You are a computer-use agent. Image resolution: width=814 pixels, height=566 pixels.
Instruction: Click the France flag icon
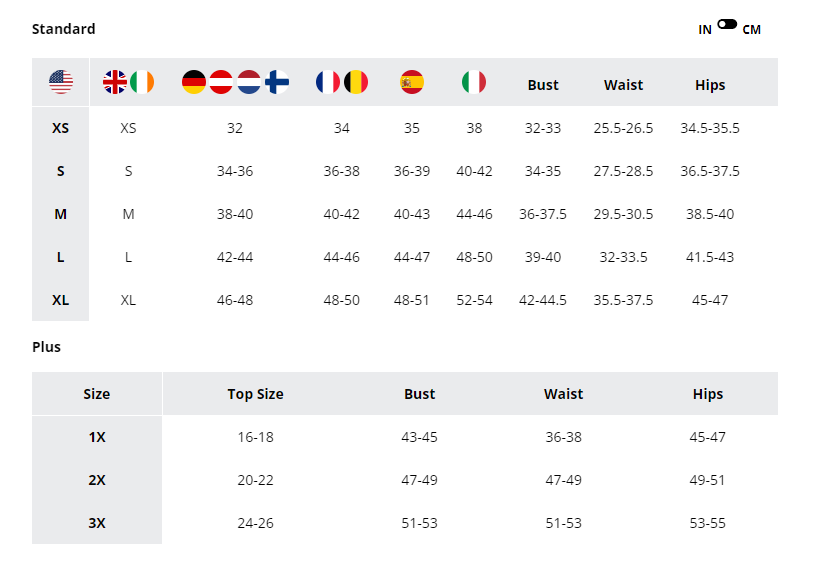[x=328, y=82]
